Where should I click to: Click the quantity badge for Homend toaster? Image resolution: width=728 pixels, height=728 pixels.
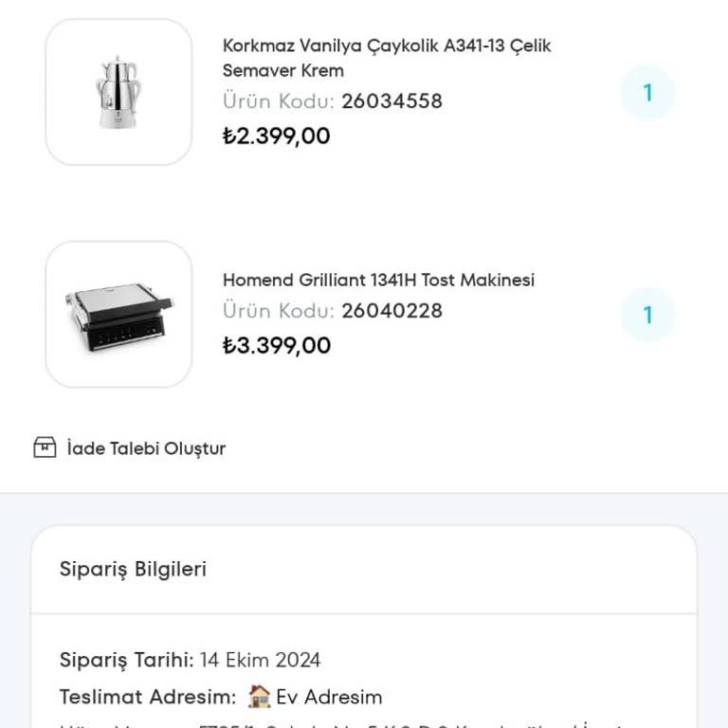[x=647, y=315]
